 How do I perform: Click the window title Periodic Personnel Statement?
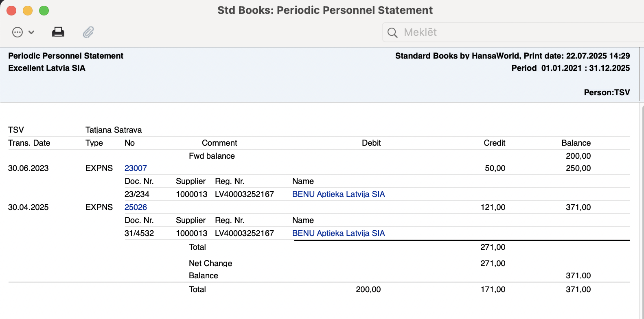(x=325, y=10)
